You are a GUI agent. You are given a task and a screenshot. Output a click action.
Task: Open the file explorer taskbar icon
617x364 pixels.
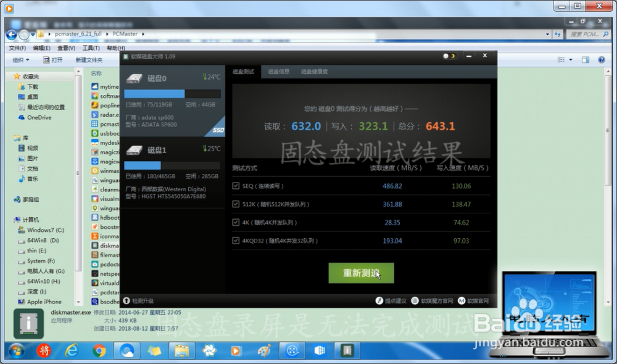point(182,350)
